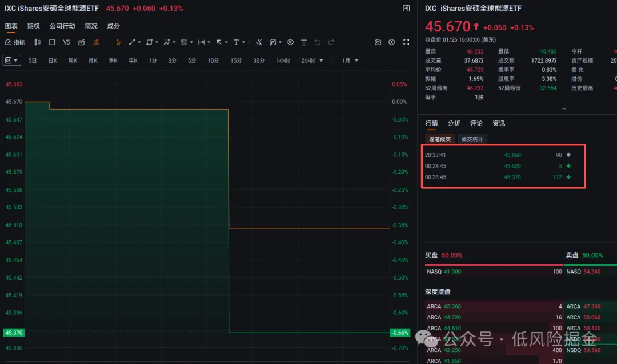Open the 指标 indicators panel
The image size is (617, 364).
15,42
